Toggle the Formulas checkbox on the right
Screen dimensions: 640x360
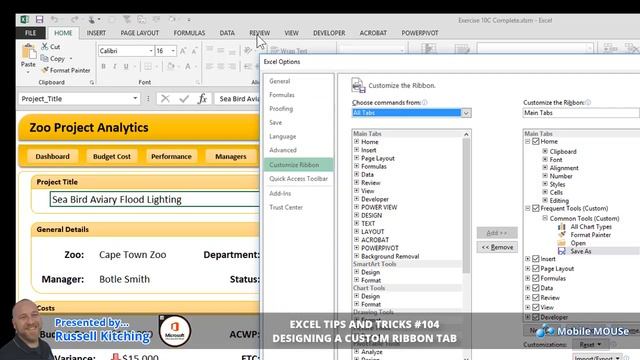(536, 278)
